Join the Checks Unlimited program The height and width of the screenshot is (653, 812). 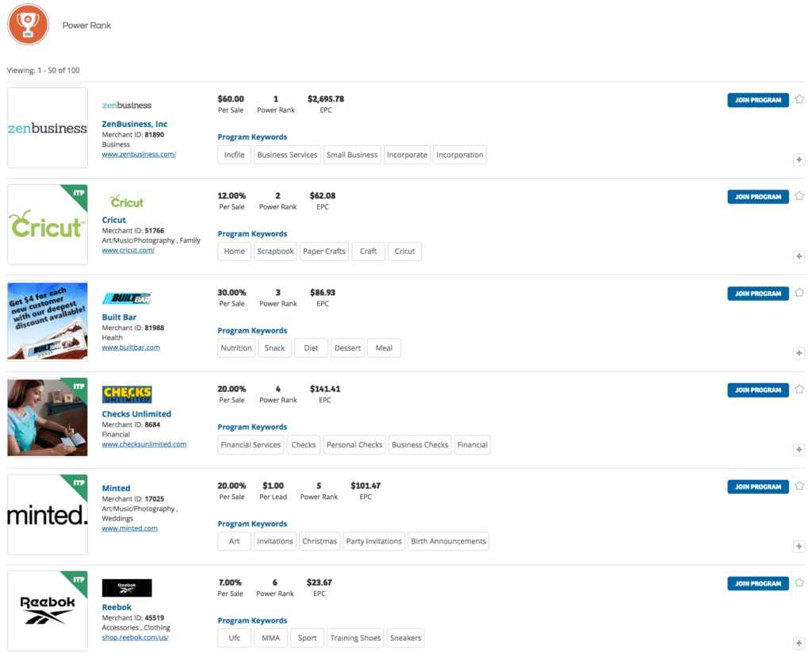[x=758, y=390]
